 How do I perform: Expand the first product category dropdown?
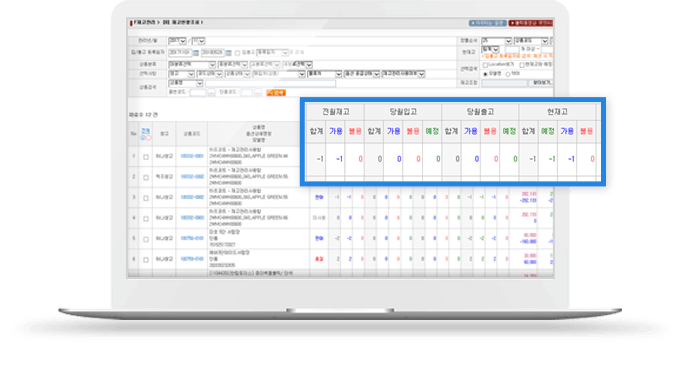tap(192, 65)
